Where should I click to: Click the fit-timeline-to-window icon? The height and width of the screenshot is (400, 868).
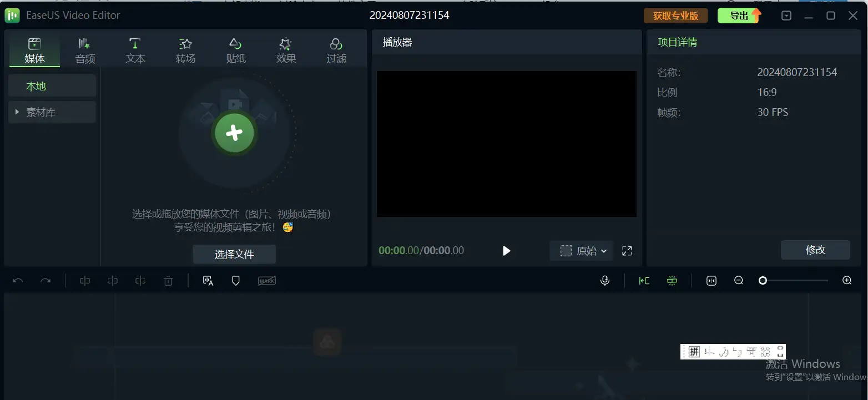[x=711, y=281]
